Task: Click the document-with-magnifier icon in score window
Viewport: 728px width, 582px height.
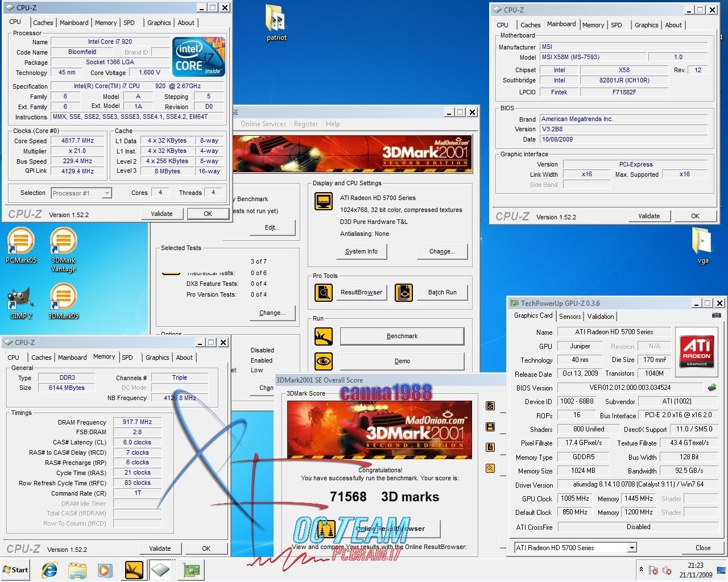Action: coord(490,447)
